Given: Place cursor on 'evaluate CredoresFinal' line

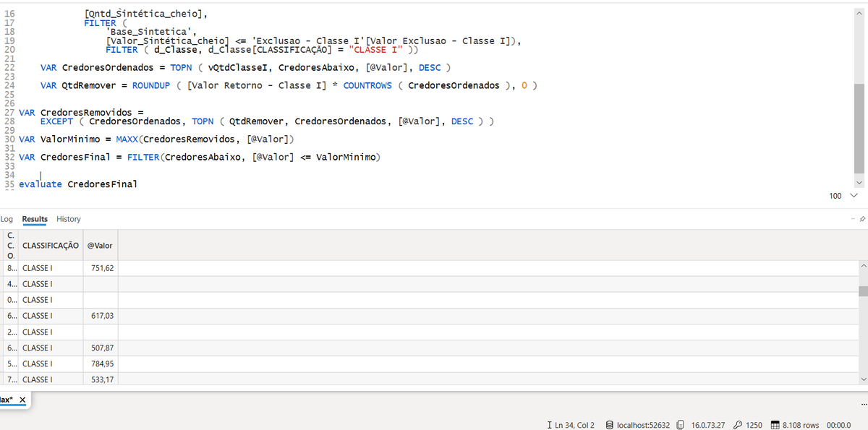Looking at the screenshot, I should [x=78, y=184].
